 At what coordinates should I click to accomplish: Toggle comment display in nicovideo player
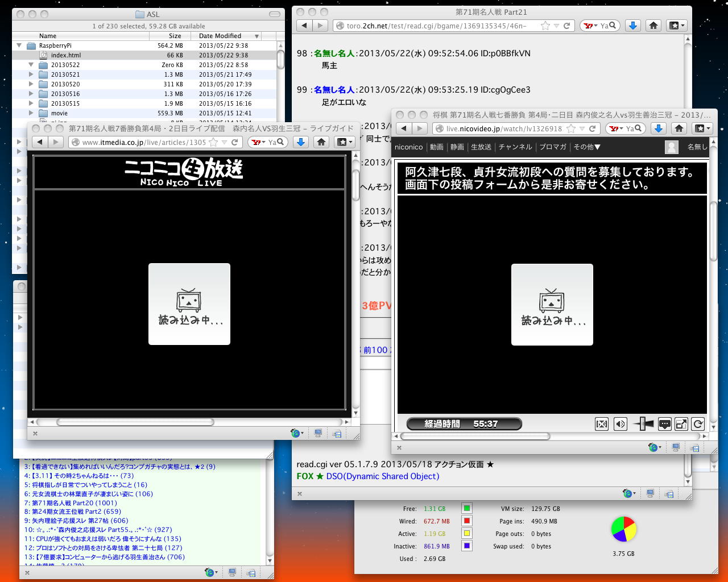(664, 424)
